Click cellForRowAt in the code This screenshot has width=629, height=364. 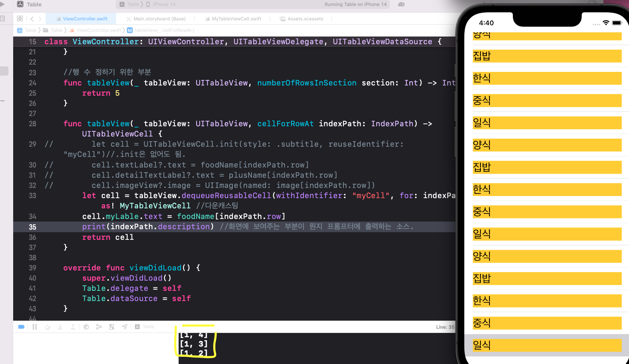[x=286, y=124]
